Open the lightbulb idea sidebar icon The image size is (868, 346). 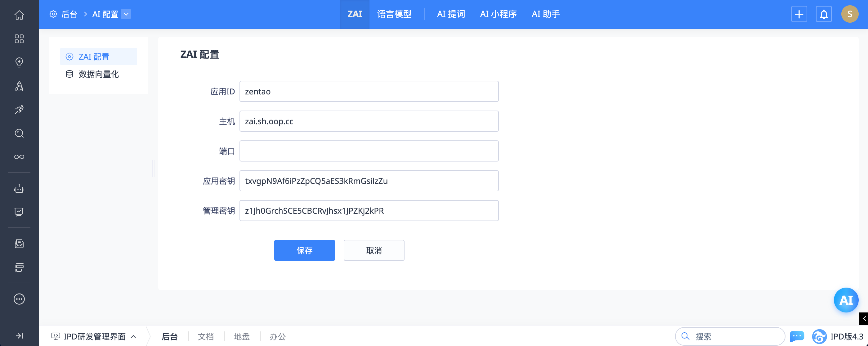click(x=19, y=62)
